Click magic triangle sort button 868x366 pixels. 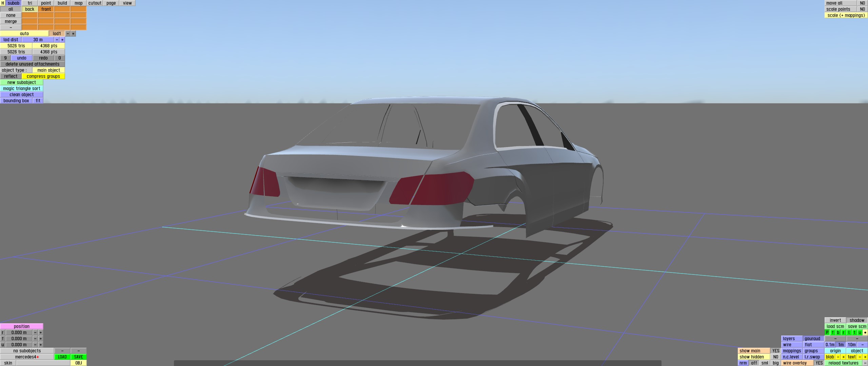pyautogui.click(x=22, y=88)
